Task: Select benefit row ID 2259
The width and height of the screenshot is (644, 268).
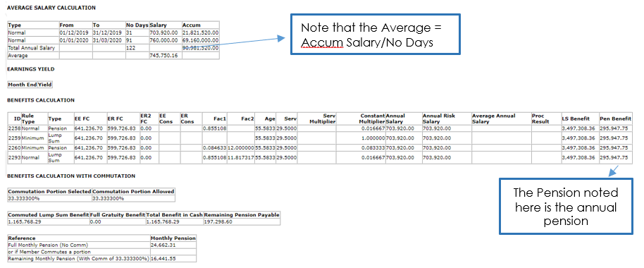Action: point(14,138)
